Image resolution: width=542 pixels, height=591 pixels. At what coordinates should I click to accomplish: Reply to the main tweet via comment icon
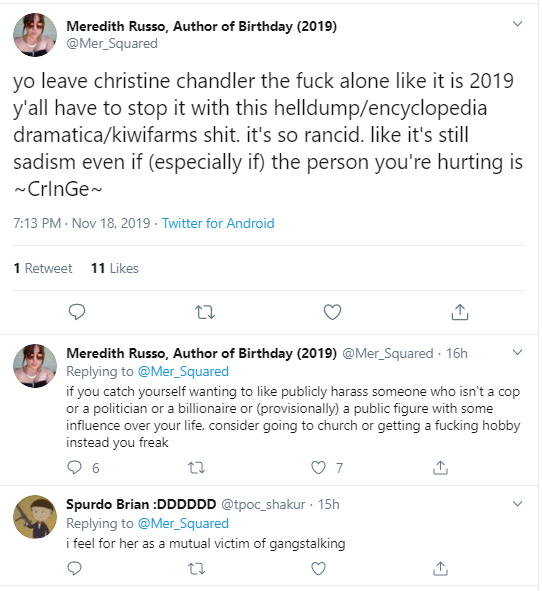point(77,312)
